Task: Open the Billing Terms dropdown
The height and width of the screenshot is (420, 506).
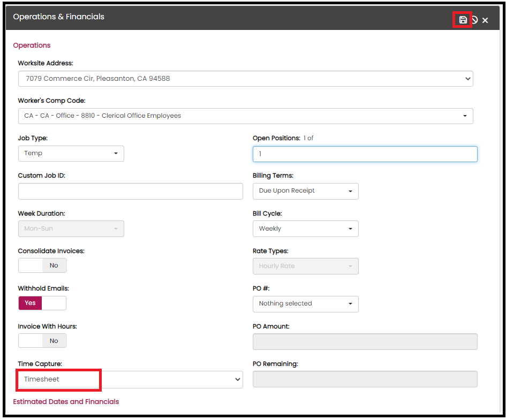Action: coord(305,191)
